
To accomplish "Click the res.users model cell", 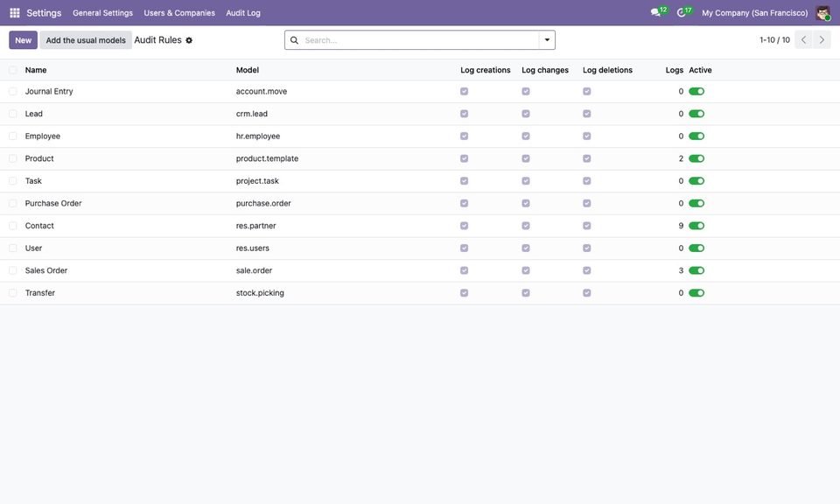I will tap(253, 248).
